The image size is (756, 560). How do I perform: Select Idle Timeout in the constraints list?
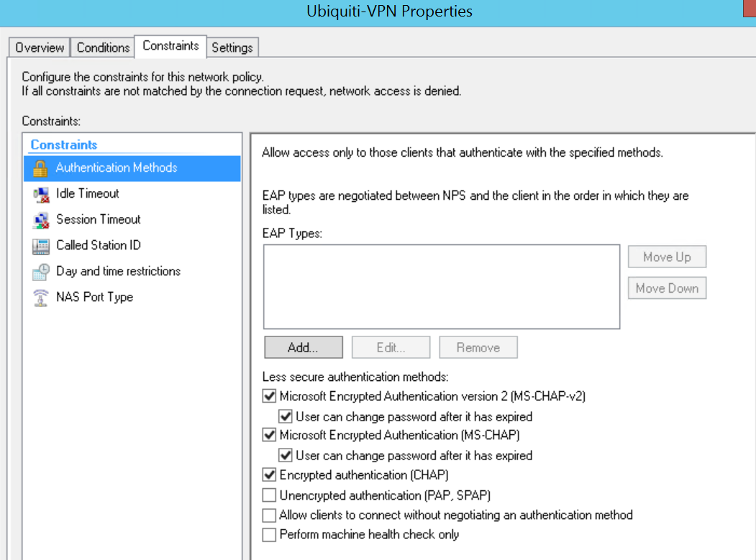(x=88, y=193)
